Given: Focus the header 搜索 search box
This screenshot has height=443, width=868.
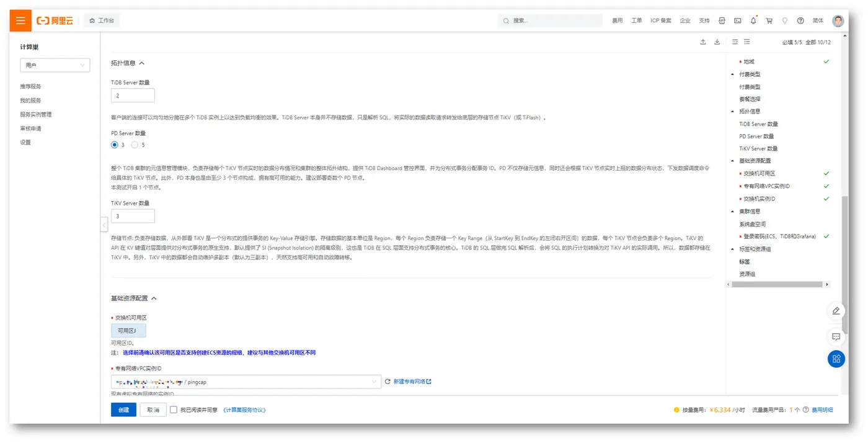Looking at the screenshot, I should (x=550, y=20).
